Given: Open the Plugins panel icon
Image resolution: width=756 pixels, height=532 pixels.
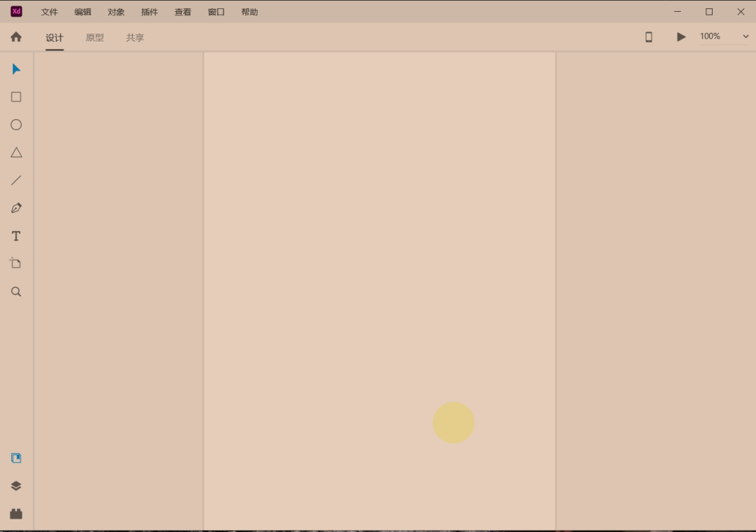Looking at the screenshot, I should coord(16,514).
